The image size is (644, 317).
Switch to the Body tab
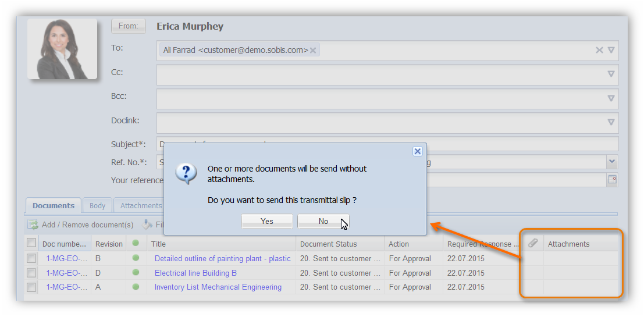coord(97,205)
